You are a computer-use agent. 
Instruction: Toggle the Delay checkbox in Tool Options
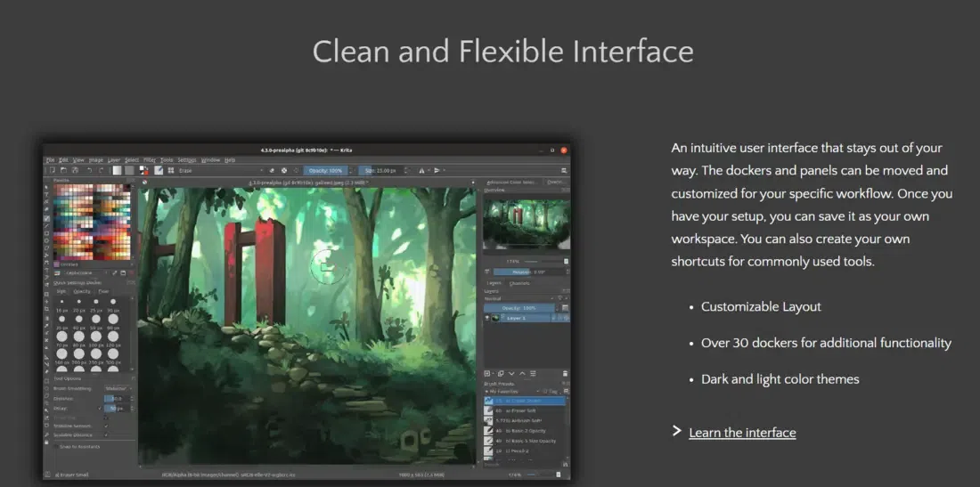pyautogui.click(x=100, y=408)
